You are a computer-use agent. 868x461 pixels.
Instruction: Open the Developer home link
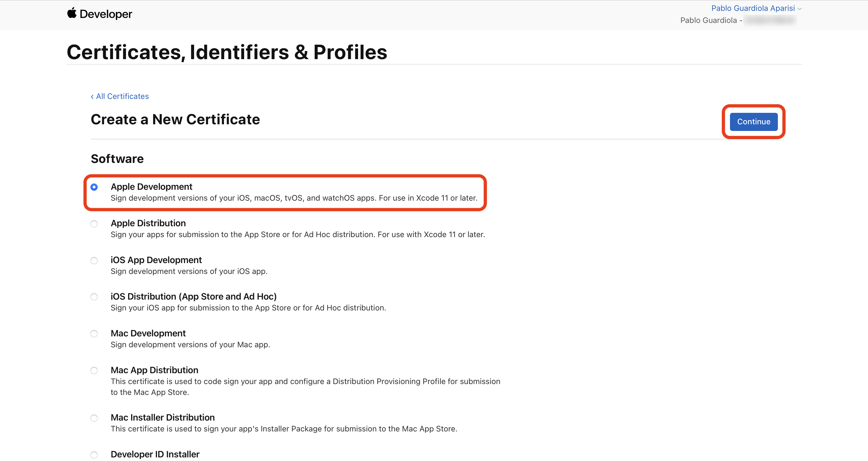(105, 14)
